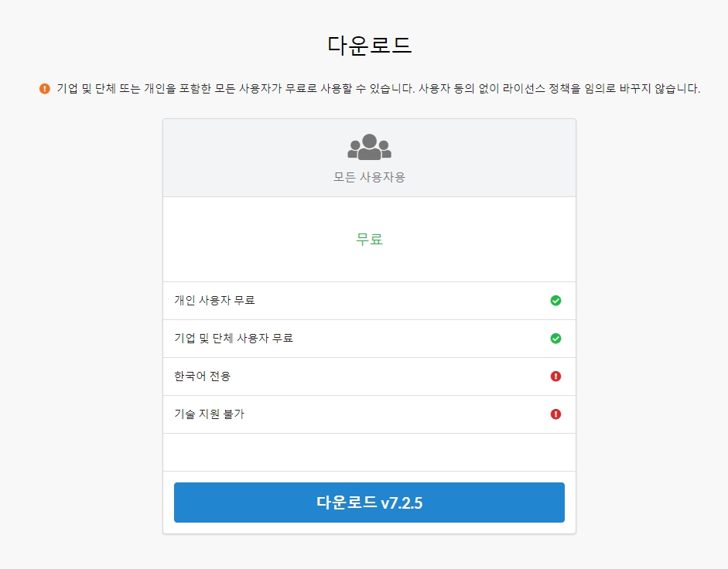728x569 pixels.
Task: Click the group users icon above 모든 사용자용
Action: [369, 147]
